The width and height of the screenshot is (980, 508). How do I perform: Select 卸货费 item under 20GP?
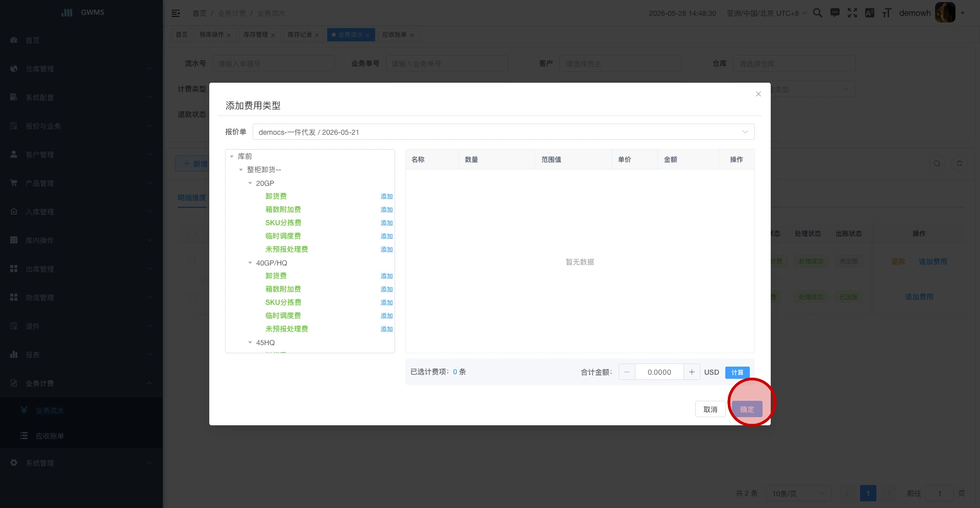[x=276, y=196]
